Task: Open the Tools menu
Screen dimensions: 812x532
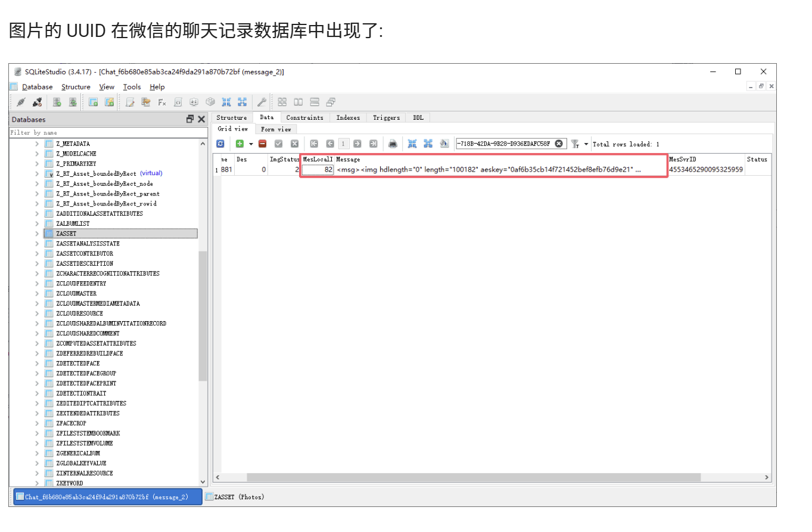Action: [132, 87]
